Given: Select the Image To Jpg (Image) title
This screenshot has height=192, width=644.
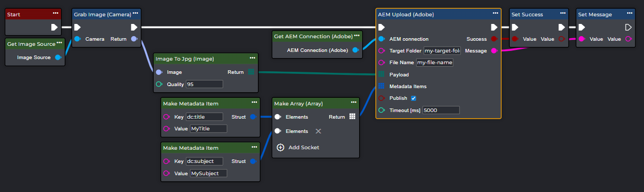Looking at the screenshot, I should coord(185,59).
